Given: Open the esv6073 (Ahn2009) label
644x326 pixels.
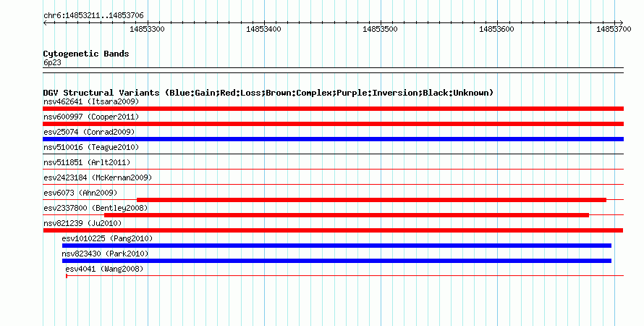Looking at the screenshot, I should click(80, 193).
